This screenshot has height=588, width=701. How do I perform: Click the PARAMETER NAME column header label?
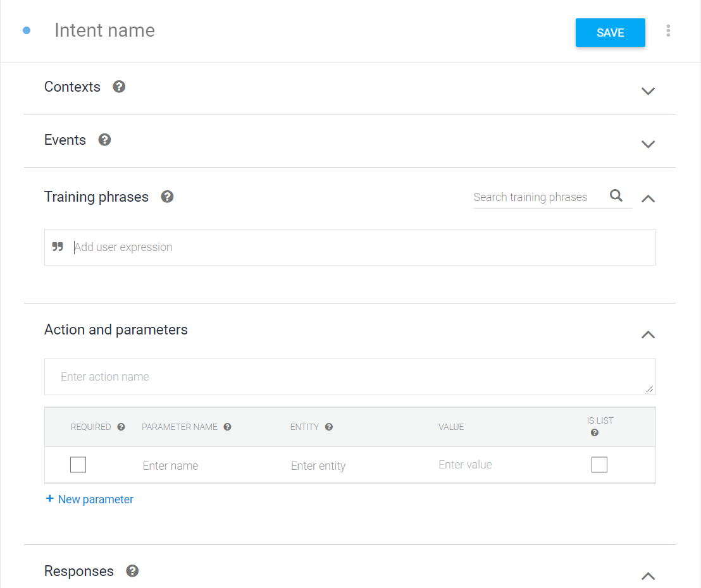pyautogui.click(x=180, y=427)
